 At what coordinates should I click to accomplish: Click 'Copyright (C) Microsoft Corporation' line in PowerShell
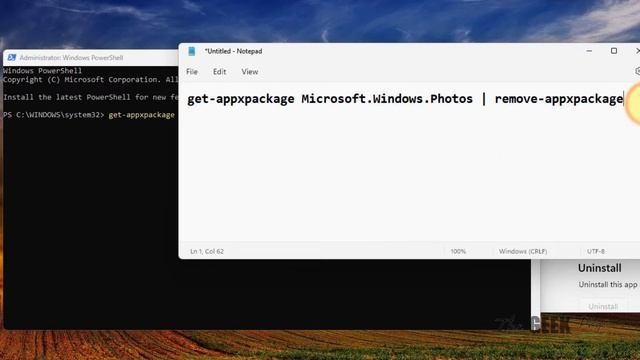pos(91,80)
